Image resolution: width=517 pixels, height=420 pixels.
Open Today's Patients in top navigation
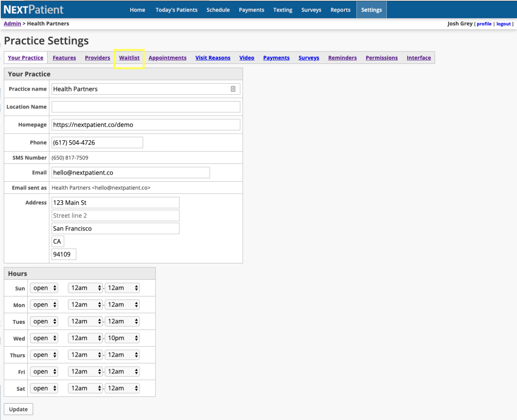(x=176, y=10)
